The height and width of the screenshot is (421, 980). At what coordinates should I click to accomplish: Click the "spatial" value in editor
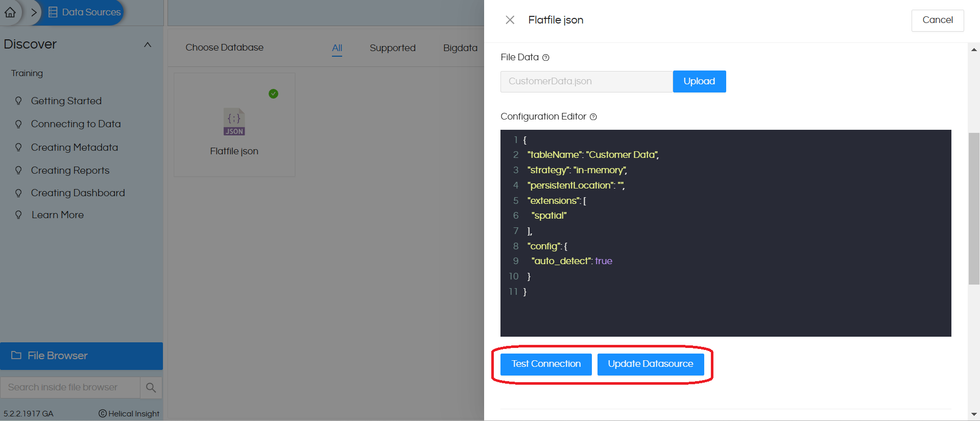pos(549,216)
